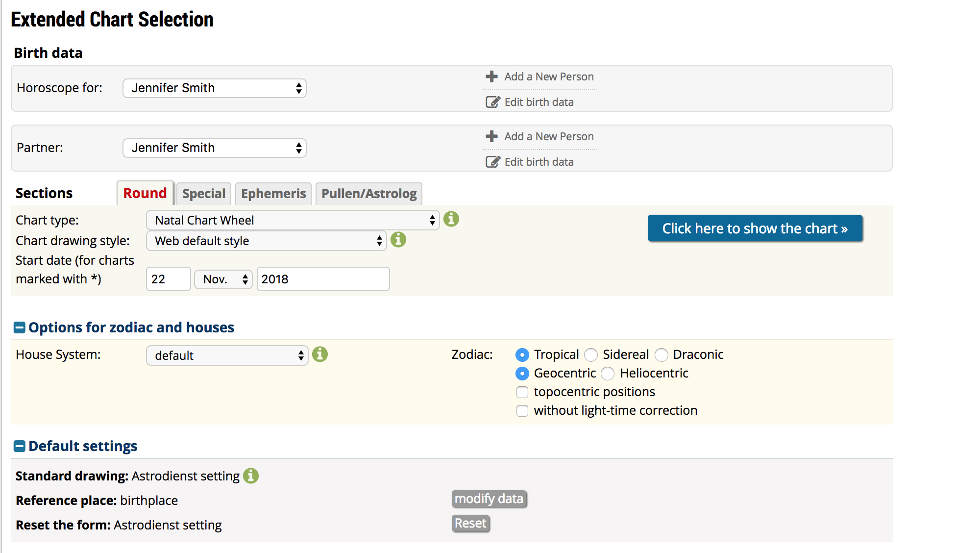Toggle topocentric positions checkbox
Screen dimensions: 980x553
[x=522, y=391]
